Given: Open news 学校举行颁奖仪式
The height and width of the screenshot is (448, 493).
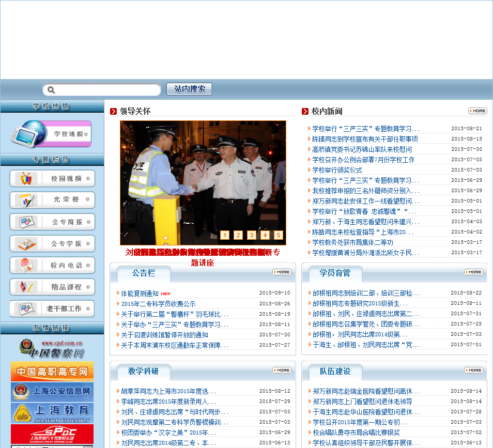Looking at the screenshot, I should [337, 171].
